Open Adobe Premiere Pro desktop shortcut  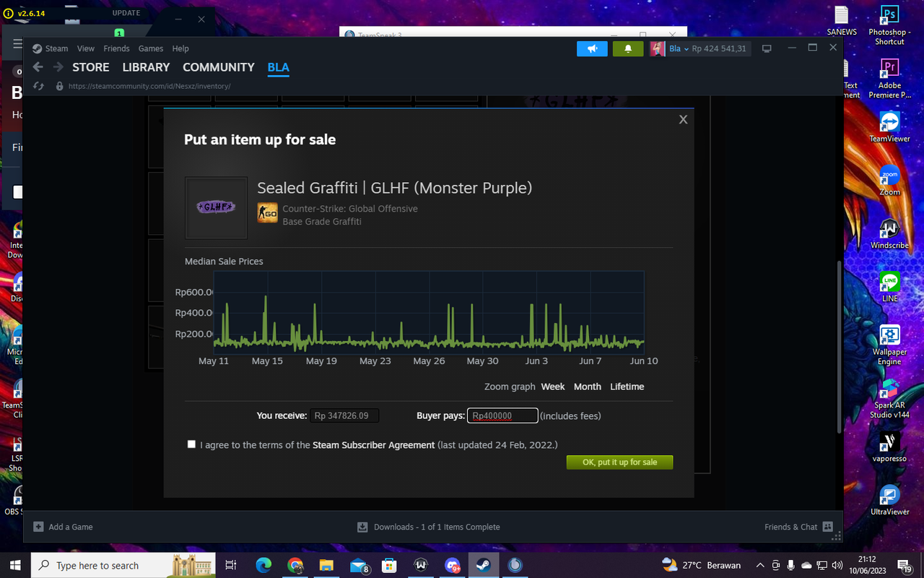pos(889,79)
